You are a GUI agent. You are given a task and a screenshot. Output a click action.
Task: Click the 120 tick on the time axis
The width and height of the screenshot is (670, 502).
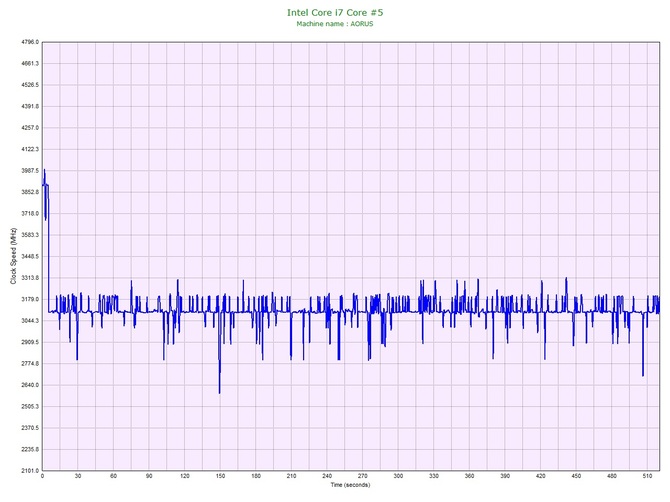pyautogui.click(x=185, y=476)
